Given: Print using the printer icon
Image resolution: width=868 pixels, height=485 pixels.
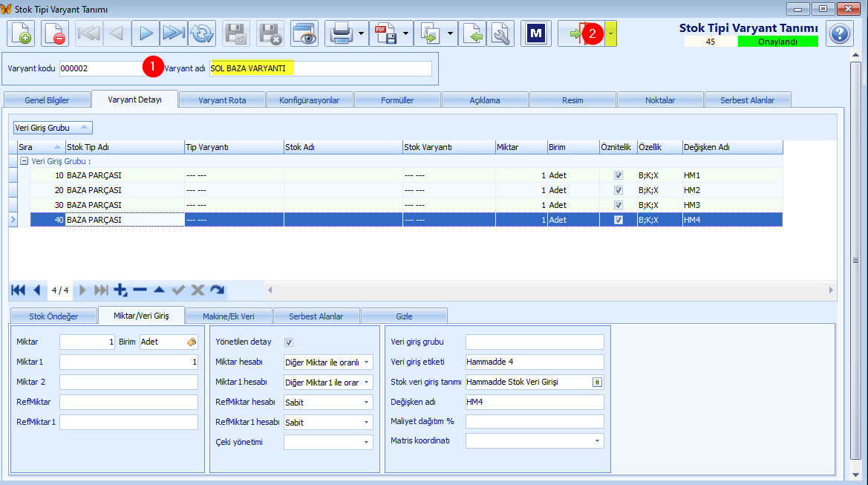Looking at the screenshot, I should [341, 33].
